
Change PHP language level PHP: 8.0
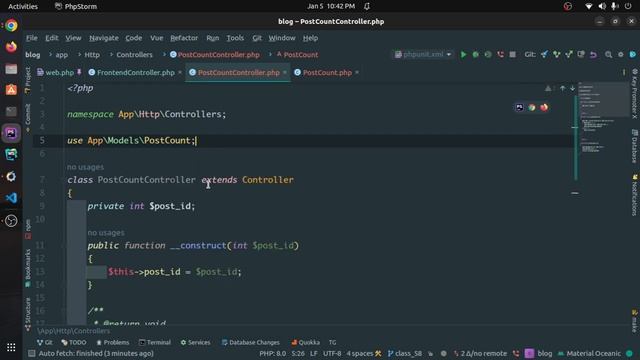(x=273, y=353)
